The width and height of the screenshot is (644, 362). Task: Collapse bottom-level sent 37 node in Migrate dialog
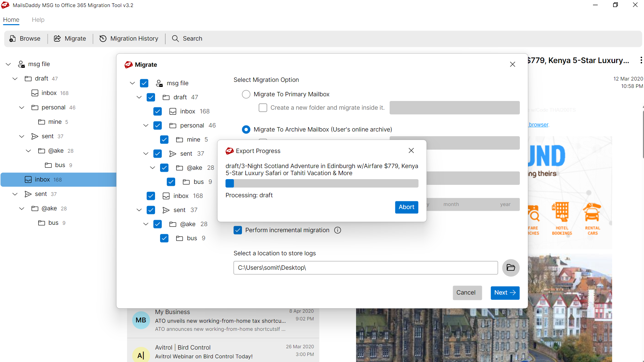coord(139,210)
